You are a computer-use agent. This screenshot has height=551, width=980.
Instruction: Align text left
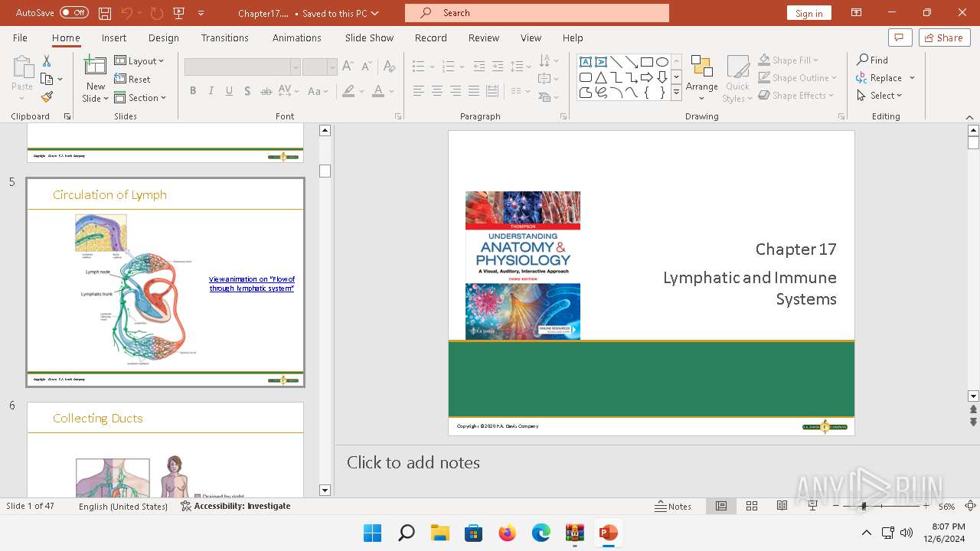click(418, 91)
